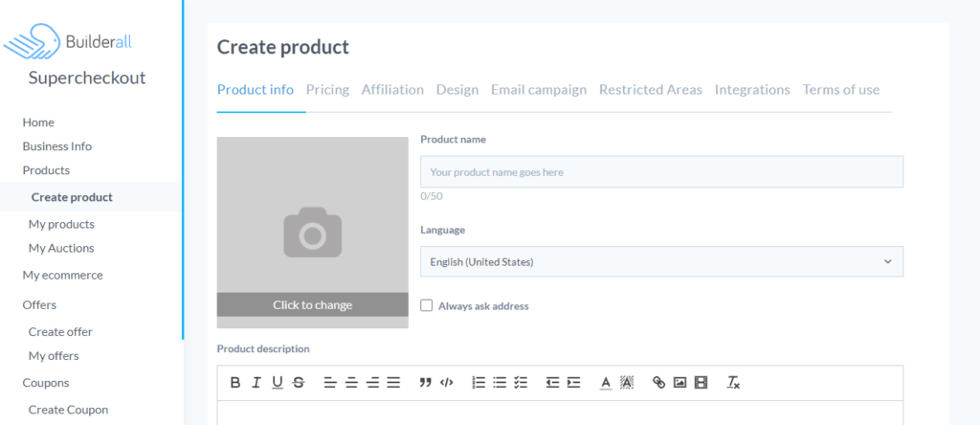
Task: Enable the Always ask address checkbox
Action: pos(426,305)
